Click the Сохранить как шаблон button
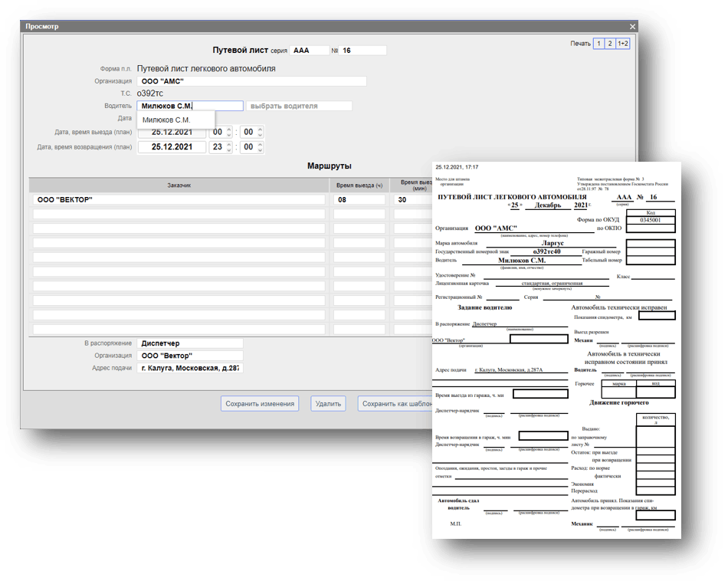This screenshot has height=581, width=728. click(395, 404)
